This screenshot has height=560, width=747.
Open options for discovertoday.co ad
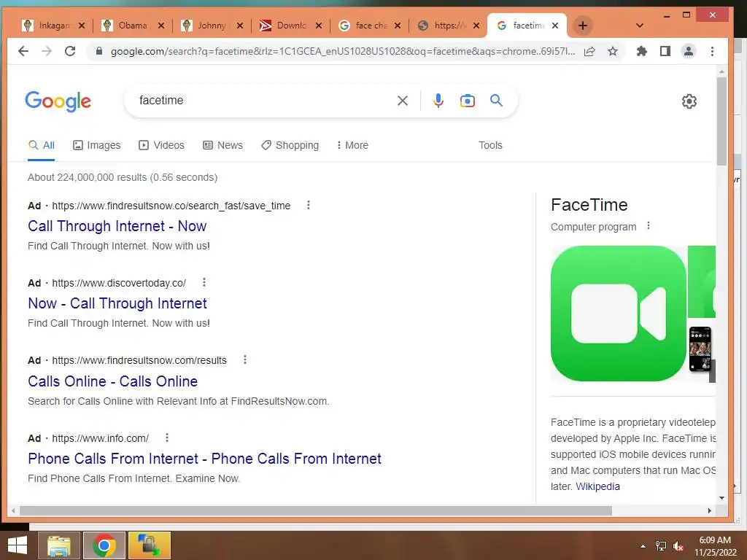coord(204,282)
